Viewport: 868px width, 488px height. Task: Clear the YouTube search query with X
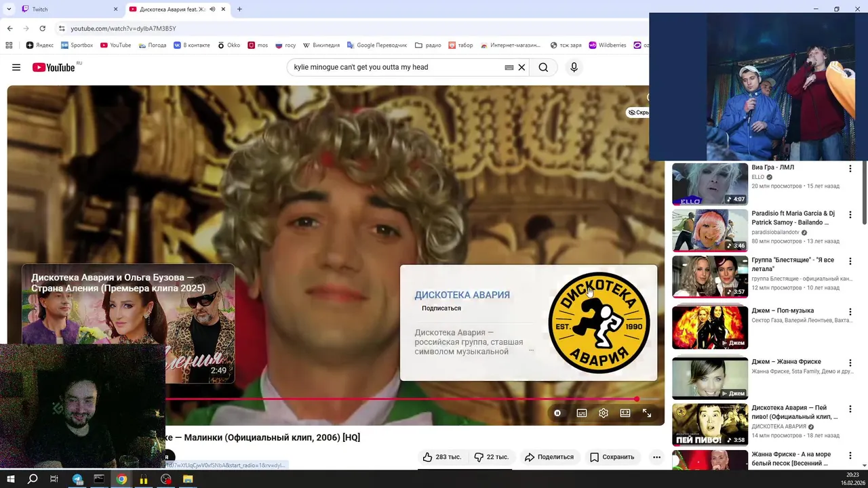point(521,67)
